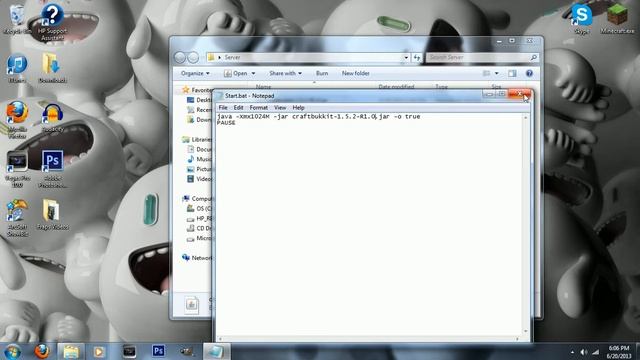Select the Vegas Pro desktop shortcut
Image resolution: width=640 pixels, height=360 pixels.
[17, 169]
